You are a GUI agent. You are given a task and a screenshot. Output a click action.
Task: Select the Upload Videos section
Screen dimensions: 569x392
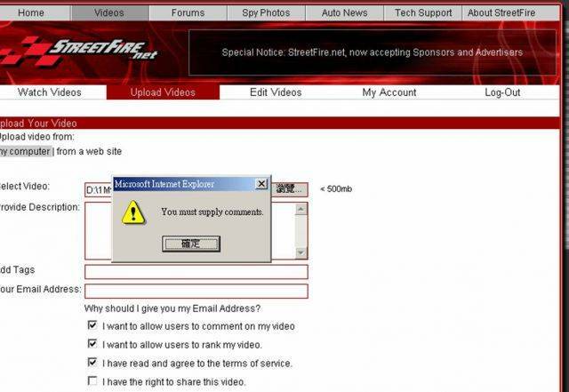(163, 92)
